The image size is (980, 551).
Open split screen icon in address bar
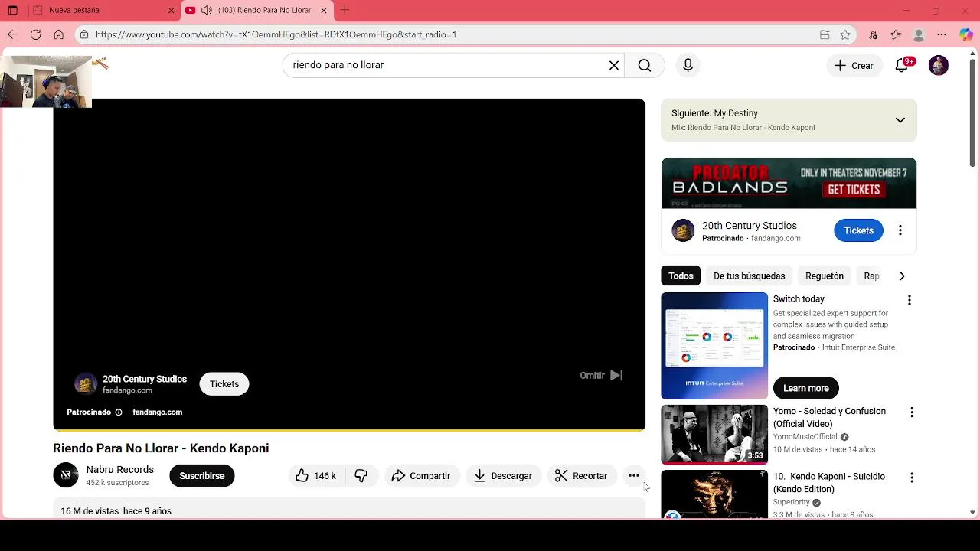click(825, 34)
